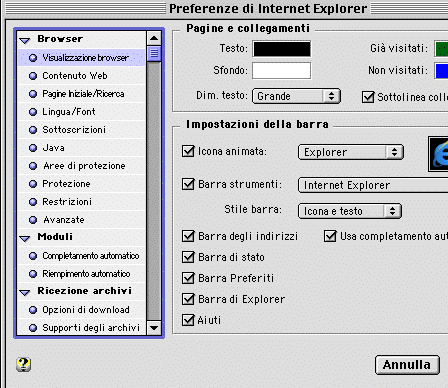
Task: Click the bullet icon beside Contenuto Web
Action: (33, 76)
